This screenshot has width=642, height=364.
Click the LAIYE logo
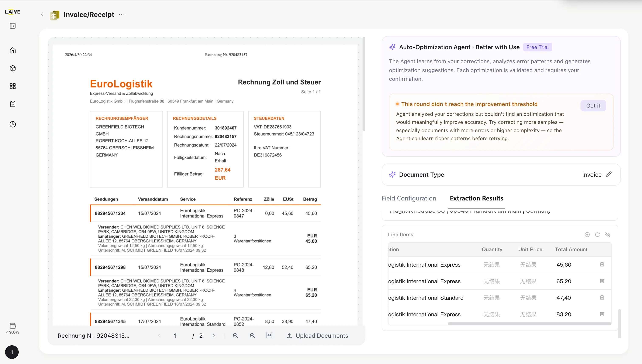coord(13,12)
